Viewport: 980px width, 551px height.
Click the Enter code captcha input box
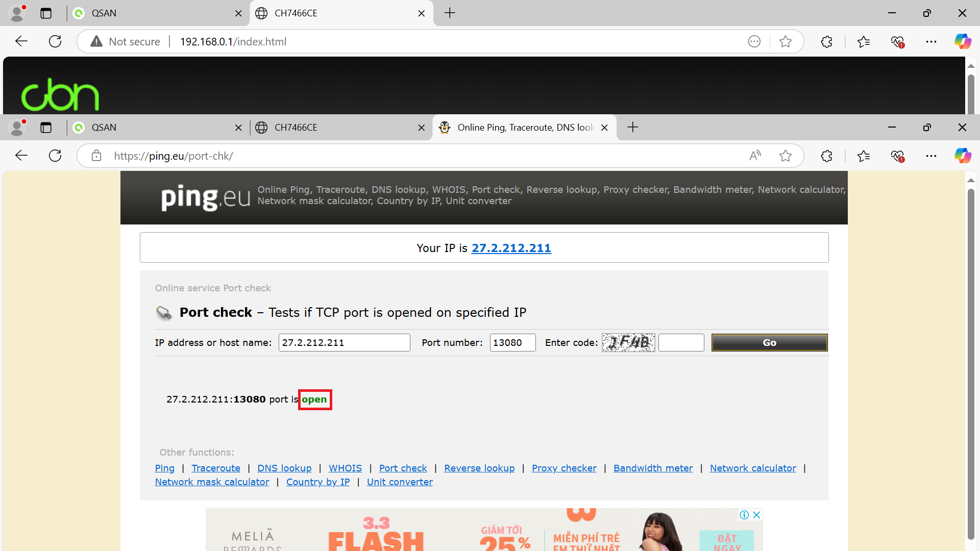click(681, 343)
